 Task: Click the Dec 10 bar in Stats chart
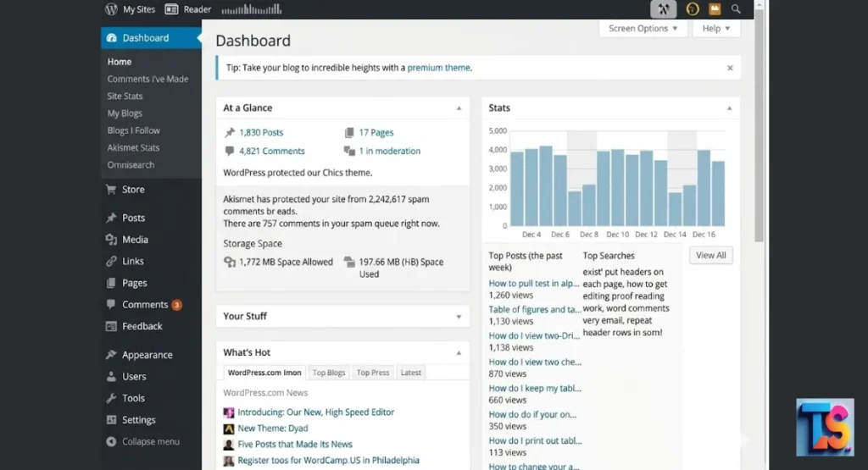tap(618, 188)
